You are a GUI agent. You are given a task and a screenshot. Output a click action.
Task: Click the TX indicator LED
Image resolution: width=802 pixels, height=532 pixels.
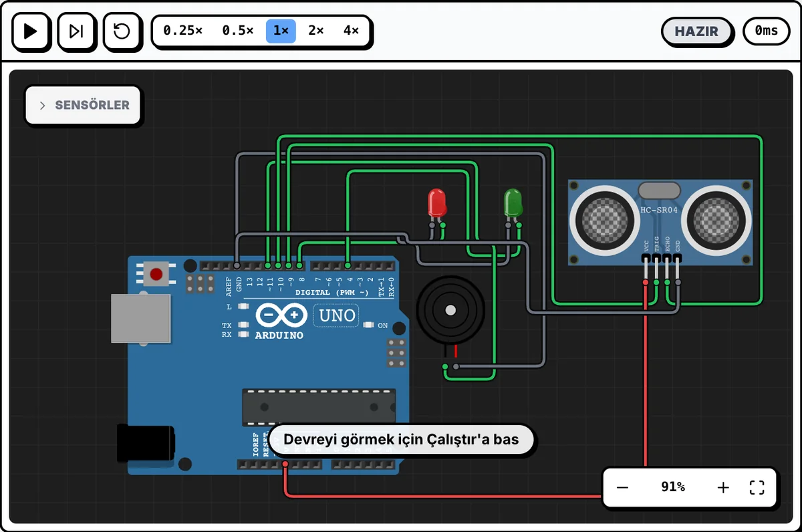(x=243, y=325)
